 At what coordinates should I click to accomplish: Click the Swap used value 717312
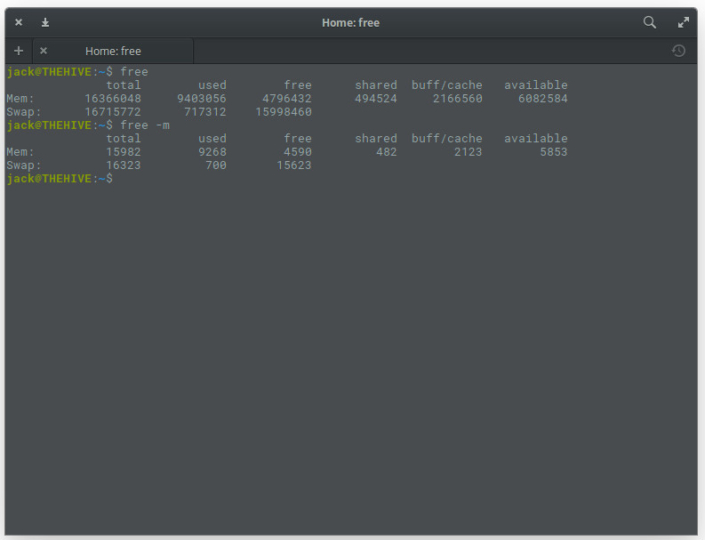click(205, 112)
